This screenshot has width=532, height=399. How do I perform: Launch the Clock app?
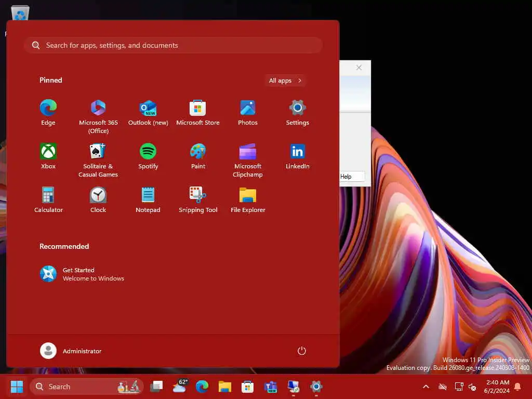(x=98, y=200)
